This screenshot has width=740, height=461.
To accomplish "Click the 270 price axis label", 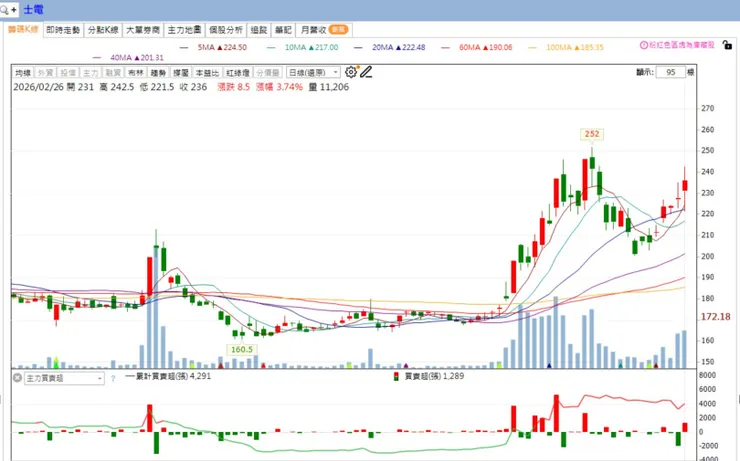I will click(707, 108).
